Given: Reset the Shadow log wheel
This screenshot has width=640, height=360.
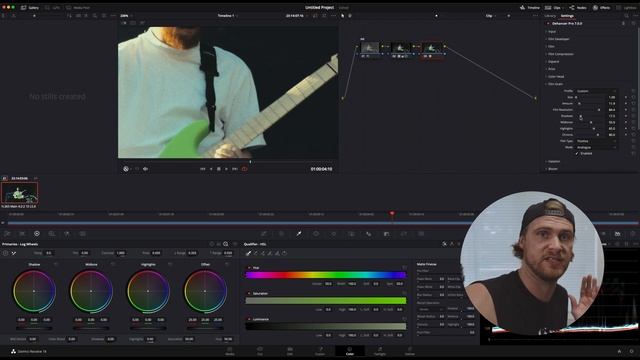Looking at the screenshot, I should (56, 264).
